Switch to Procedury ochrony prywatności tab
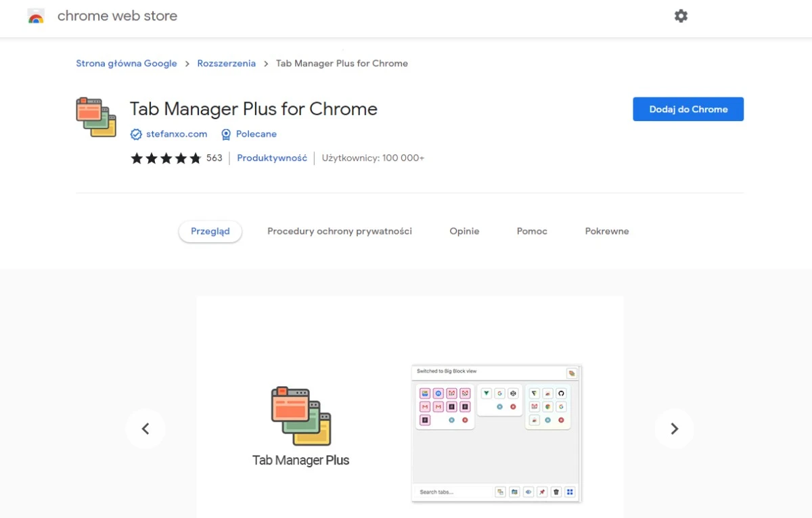Image resolution: width=812 pixels, height=518 pixels. tap(340, 231)
